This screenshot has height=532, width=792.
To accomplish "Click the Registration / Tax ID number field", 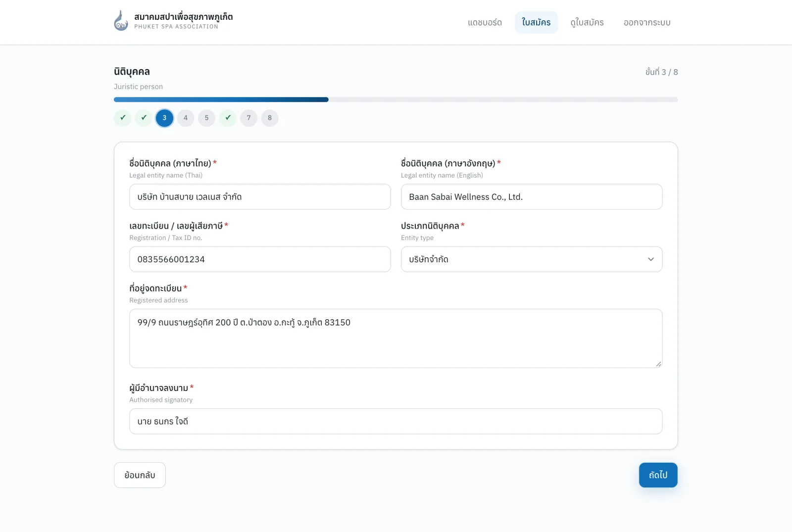I will click(260, 259).
